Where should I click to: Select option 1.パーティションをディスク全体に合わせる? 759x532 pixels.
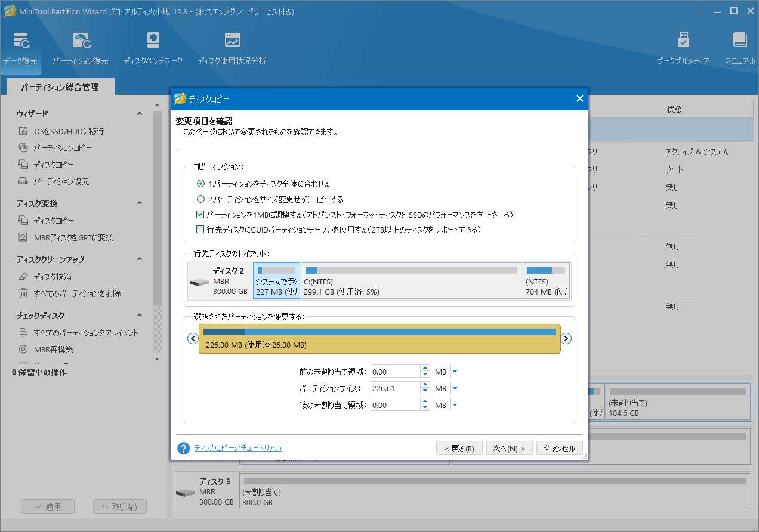pos(200,184)
